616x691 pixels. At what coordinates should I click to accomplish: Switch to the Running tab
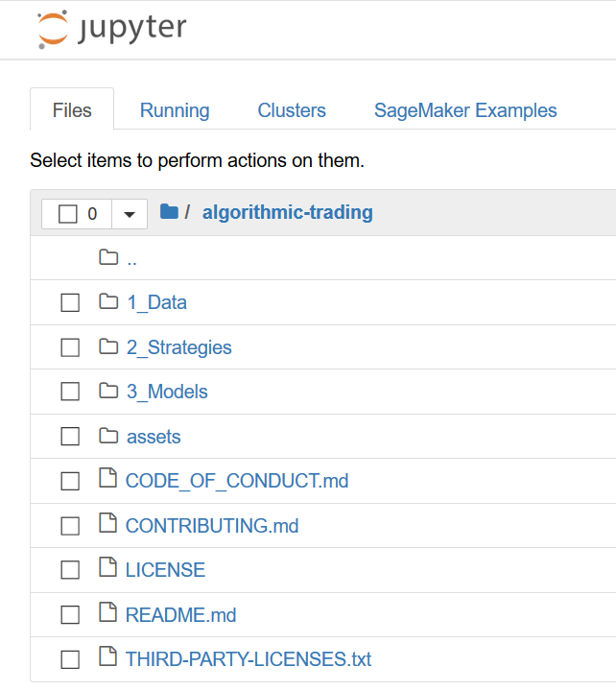pos(175,110)
